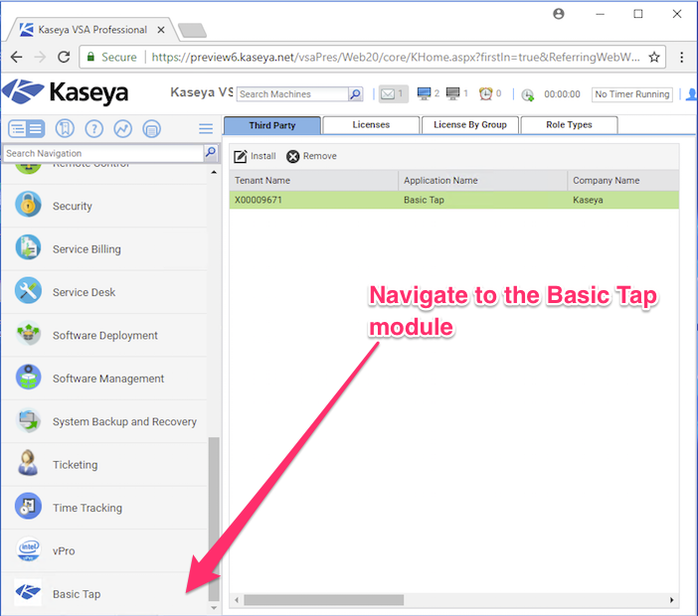The width and height of the screenshot is (698, 616).
Task: Bookmark page with the star icon
Action: (654, 57)
